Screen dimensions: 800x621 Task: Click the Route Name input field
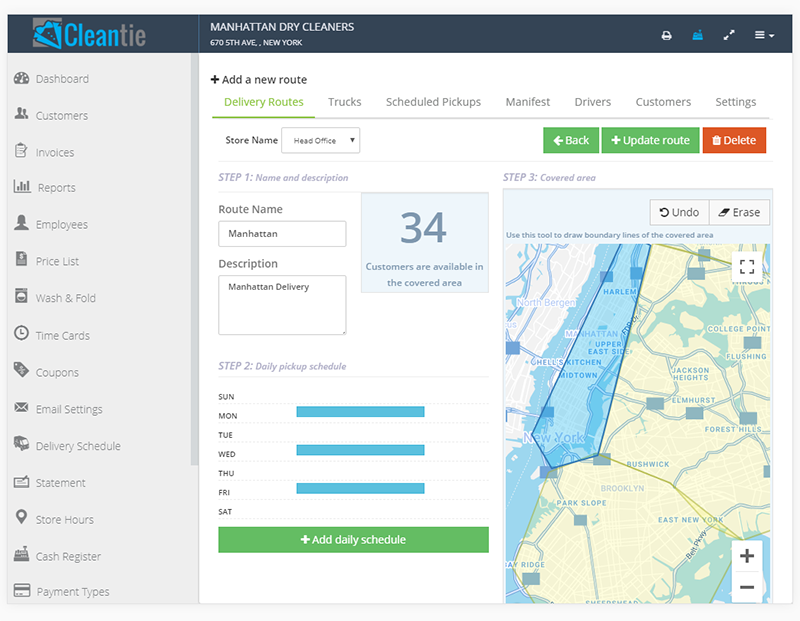pyautogui.click(x=282, y=234)
